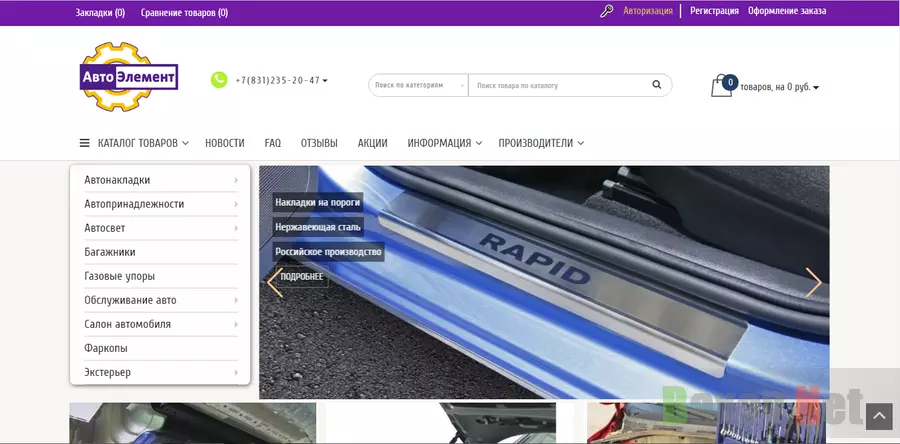Click the Российское производство banner label
The height and width of the screenshot is (444, 900).
(328, 252)
